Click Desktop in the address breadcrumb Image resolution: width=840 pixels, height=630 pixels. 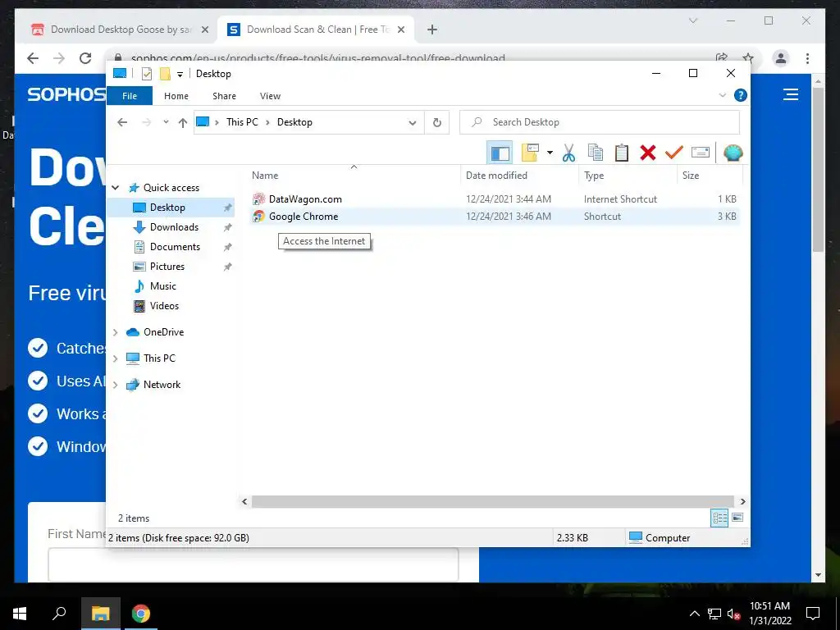point(294,122)
